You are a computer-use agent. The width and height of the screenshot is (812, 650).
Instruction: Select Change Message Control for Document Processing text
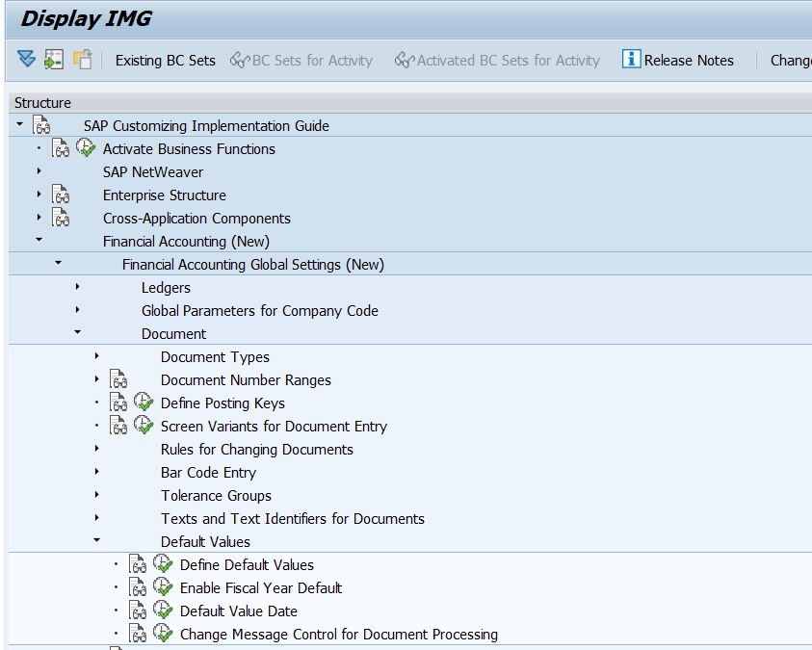[x=339, y=635]
